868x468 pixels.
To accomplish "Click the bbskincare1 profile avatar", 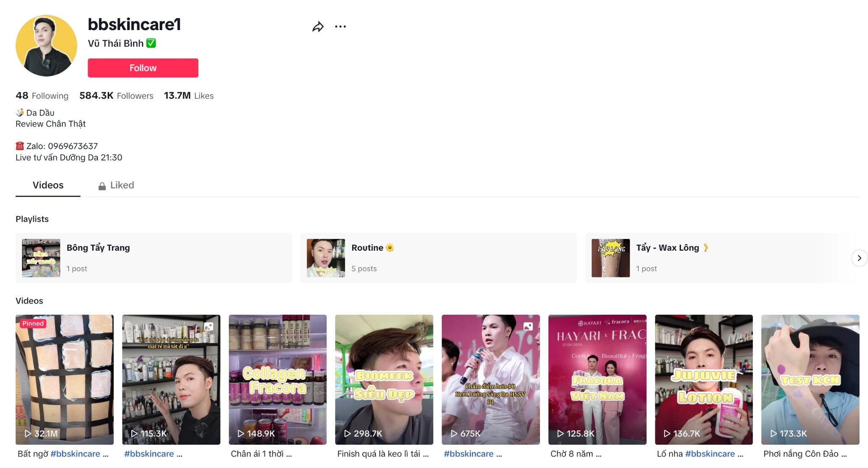I will (x=46, y=46).
